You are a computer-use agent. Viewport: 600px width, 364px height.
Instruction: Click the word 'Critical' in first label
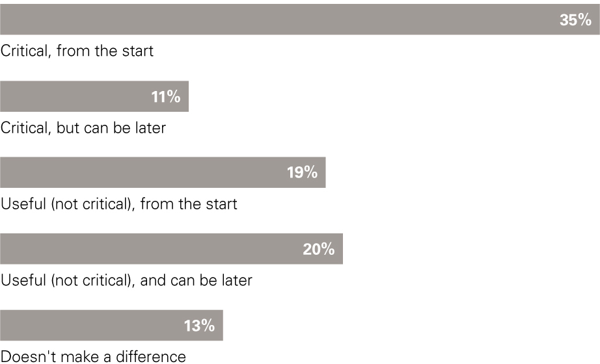tap(26, 51)
